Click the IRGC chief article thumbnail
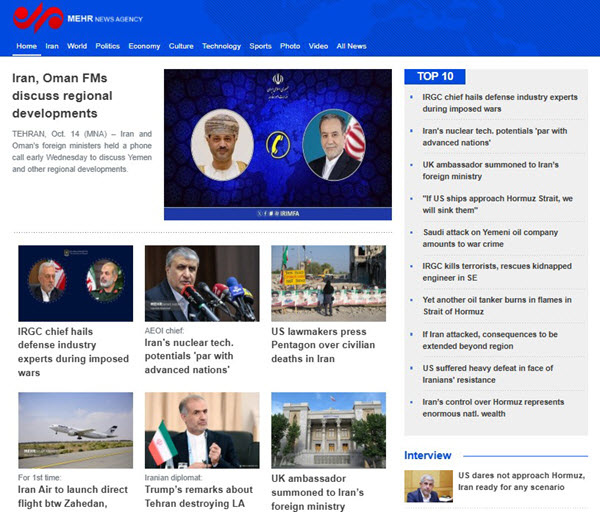The width and height of the screenshot is (600, 512). [x=76, y=283]
